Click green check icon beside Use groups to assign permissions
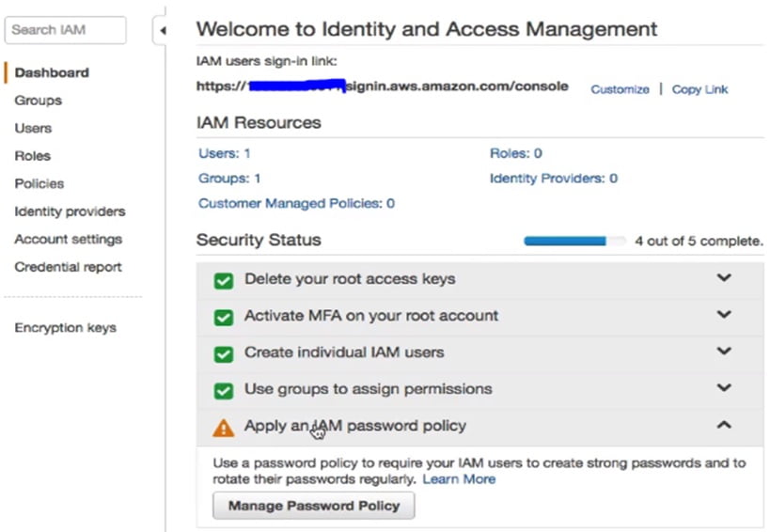The height and width of the screenshot is (532, 770). pyautogui.click(x=224, y=391)
